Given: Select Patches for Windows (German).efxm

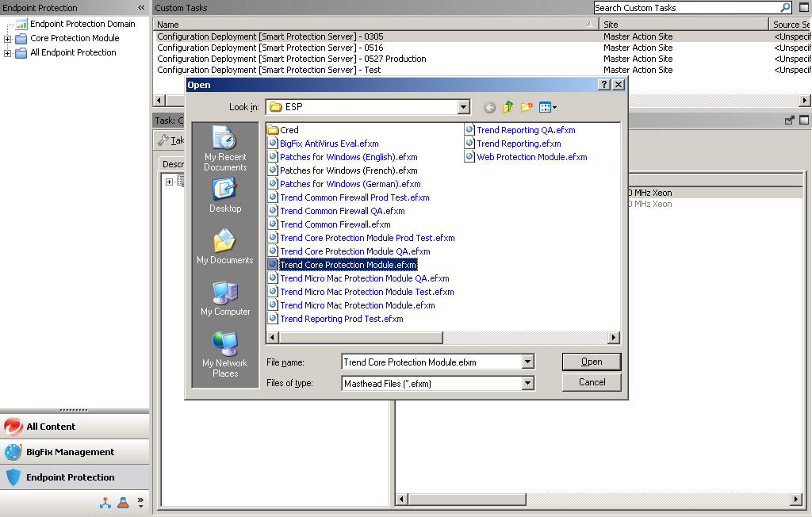Looking at the screenshot, I should coord(344,184).
